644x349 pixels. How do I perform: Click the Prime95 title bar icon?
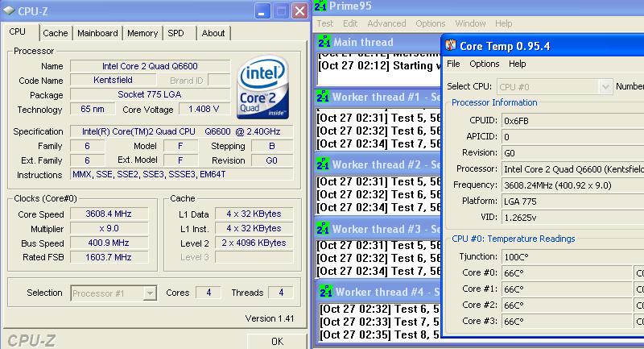(320, 6)
